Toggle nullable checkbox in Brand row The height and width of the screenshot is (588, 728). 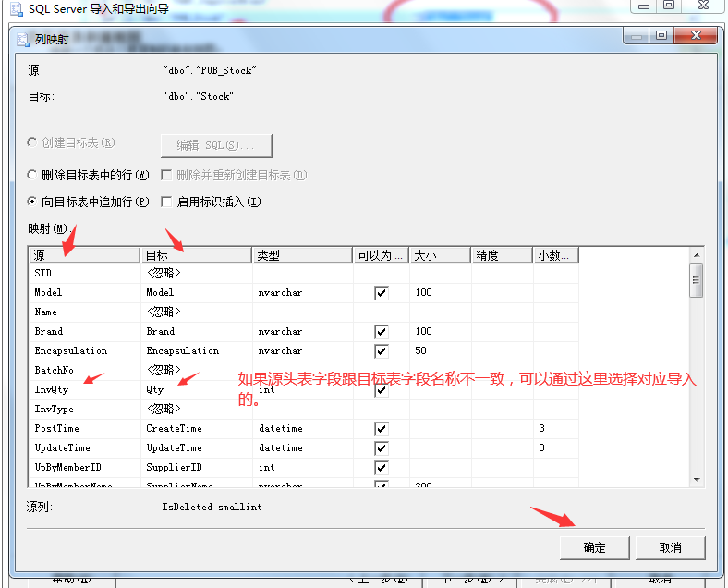382,332
